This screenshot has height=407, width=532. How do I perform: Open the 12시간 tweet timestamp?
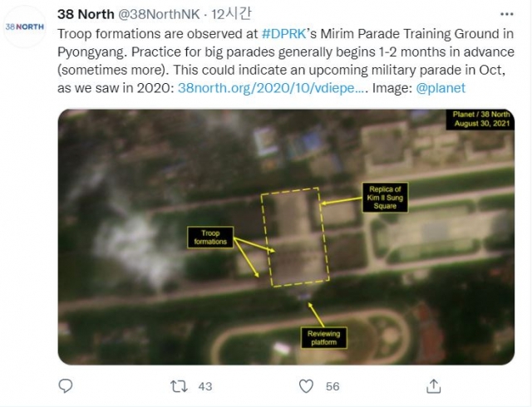(231, 14)
